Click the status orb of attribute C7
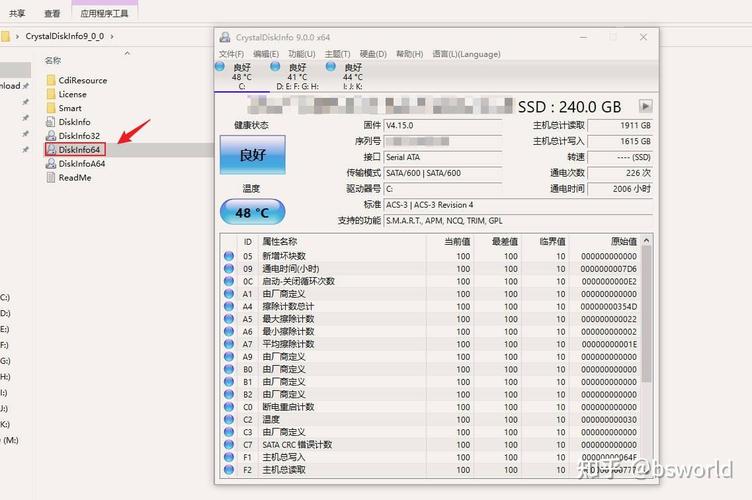 tap(229, 444)
